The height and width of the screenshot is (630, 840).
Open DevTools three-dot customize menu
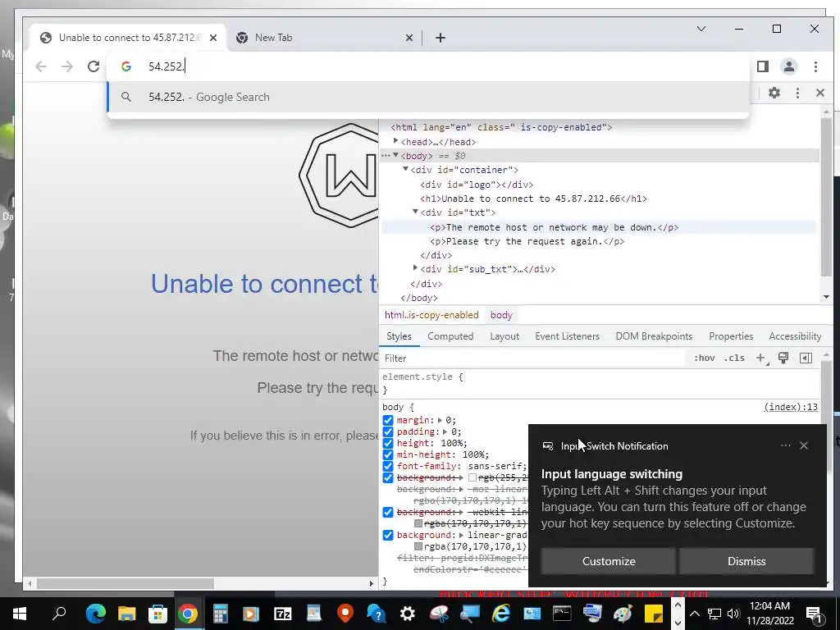point(797,93)
